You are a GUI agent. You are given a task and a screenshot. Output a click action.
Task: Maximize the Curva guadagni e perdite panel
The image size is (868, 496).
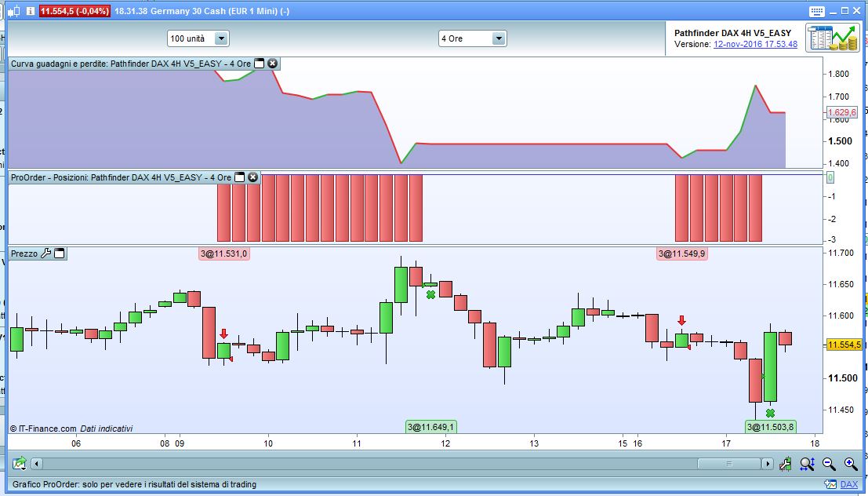(259, 64)
